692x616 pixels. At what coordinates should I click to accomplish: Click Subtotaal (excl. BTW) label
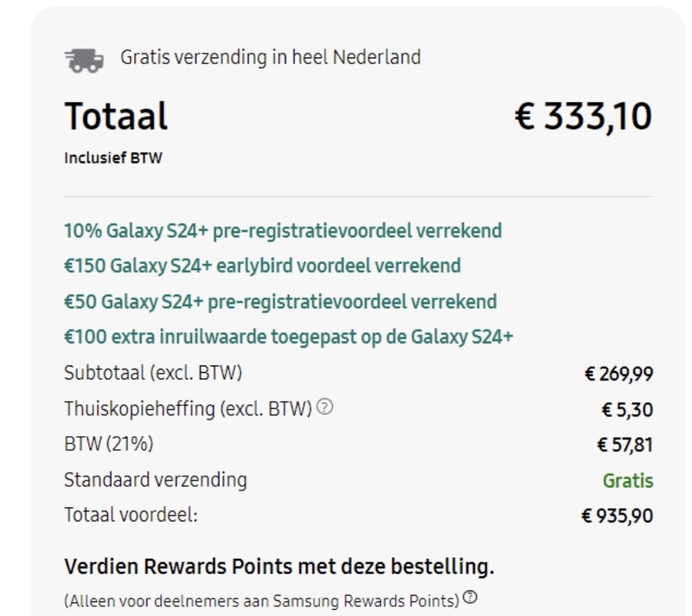pyautogui.click(x=153, y=373)
